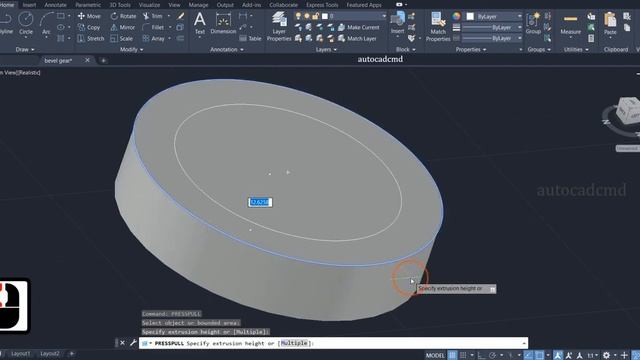Click MODEL space button in status bar
This screenshot has height=360, width=640.
(435, 355)
